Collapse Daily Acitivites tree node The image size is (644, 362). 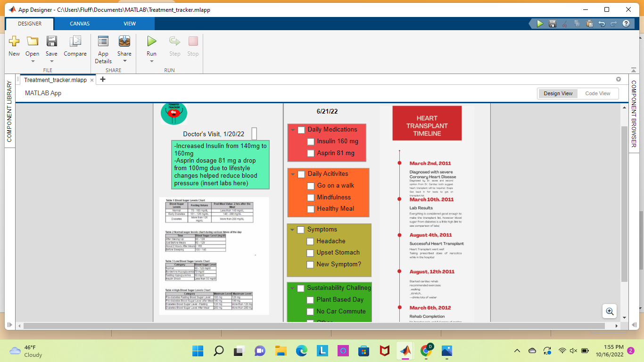[293, 174]
